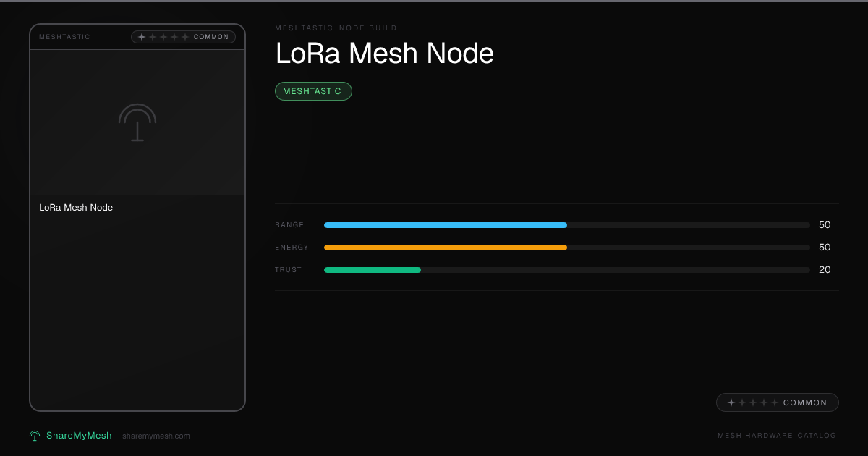Click the card preview image area
This screenshot has height=456, width=868.
click(x=137, y=122)
